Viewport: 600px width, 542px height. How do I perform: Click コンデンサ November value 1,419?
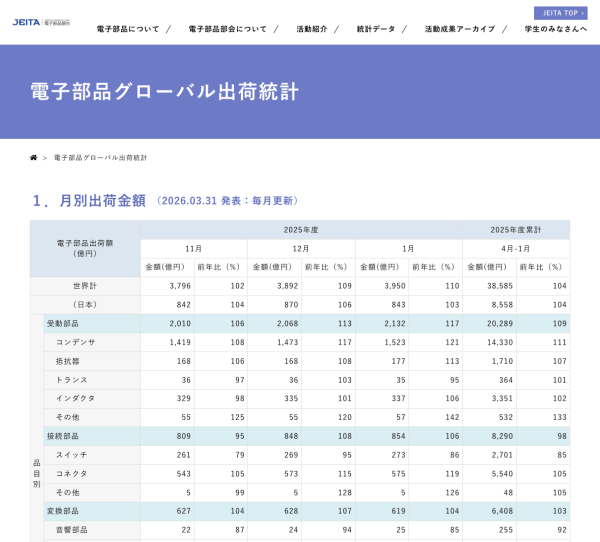coord(180,342)
